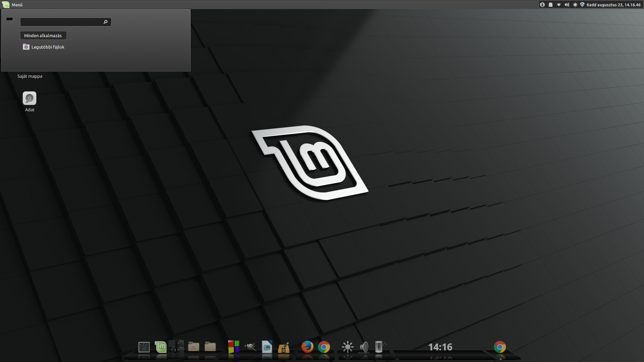
Task: Open the sound volume applet in top panel
Action: tap(567, 5)
